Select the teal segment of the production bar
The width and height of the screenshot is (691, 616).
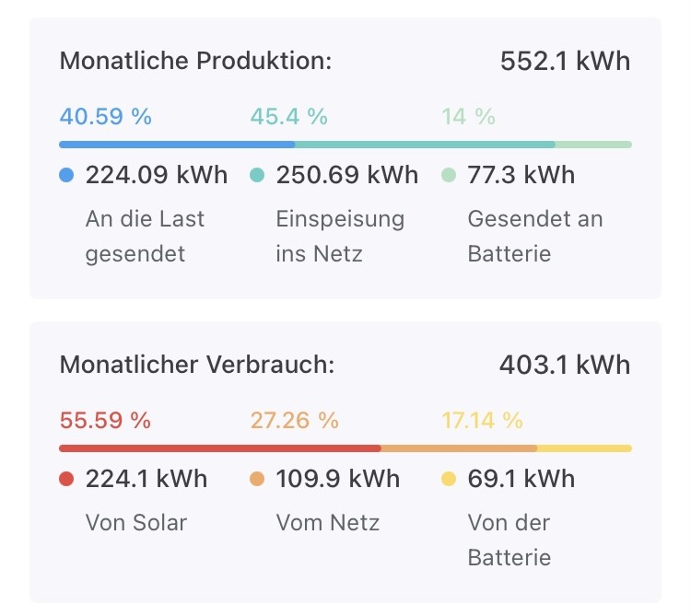pyautogui.click(x=425, y=145)
